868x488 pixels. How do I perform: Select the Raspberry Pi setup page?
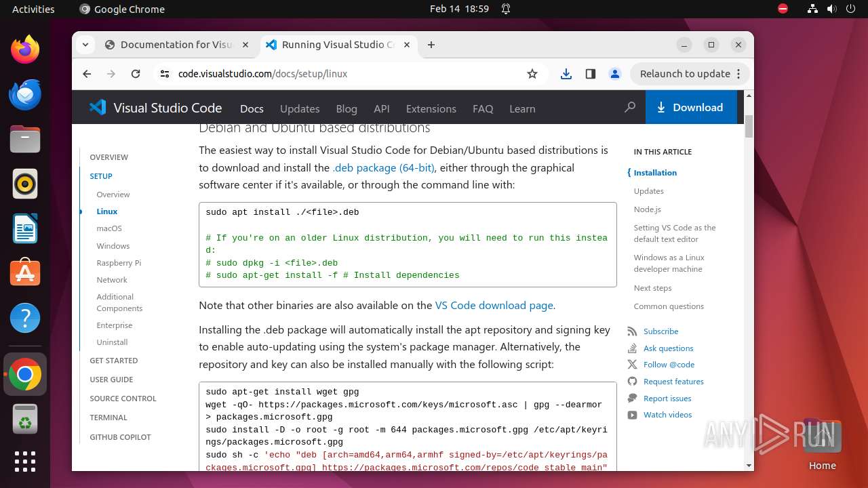119,263
